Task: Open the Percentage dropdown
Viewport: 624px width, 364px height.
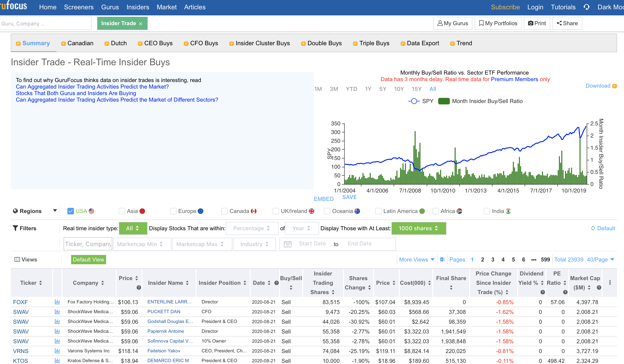Action: point(252,228)
